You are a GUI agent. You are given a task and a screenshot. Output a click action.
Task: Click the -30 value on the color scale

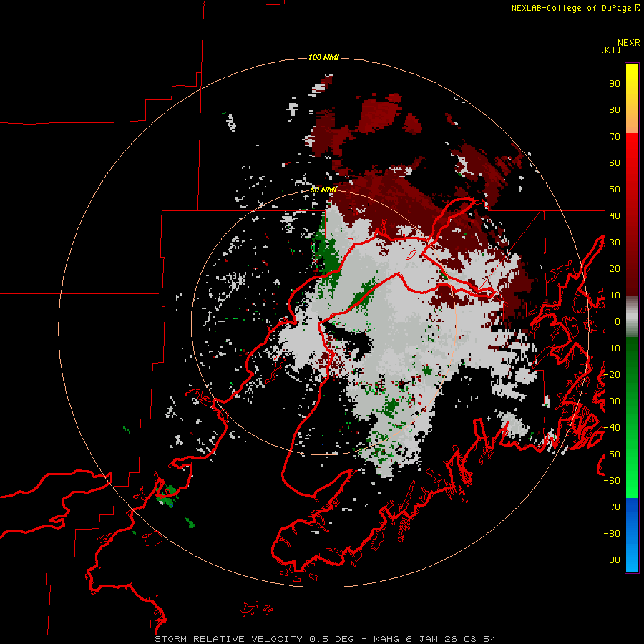coord(612,401)
